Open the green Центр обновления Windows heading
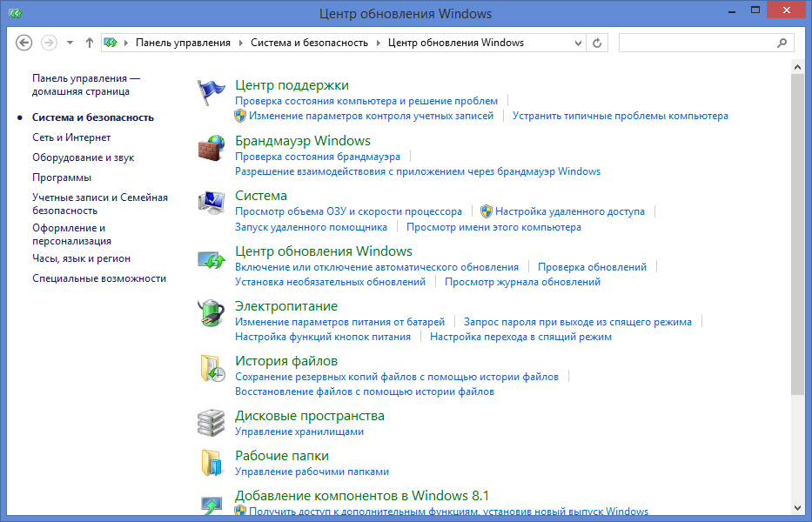812x522 pixels. point(324,251)
